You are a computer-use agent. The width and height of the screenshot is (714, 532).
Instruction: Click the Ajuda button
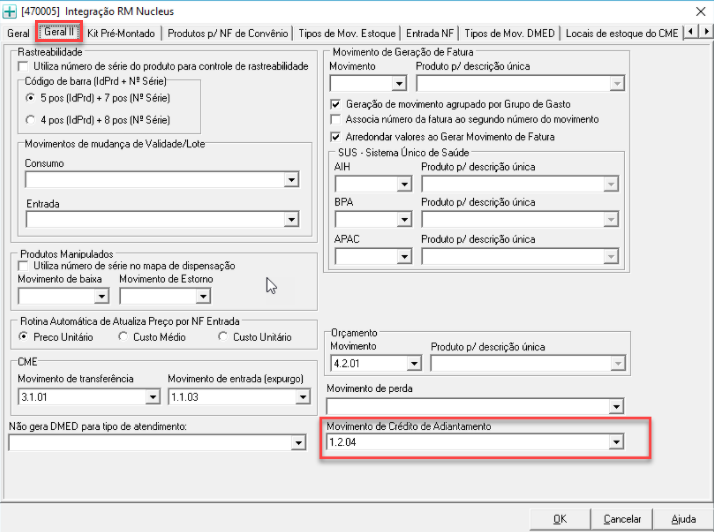[683, 519]
